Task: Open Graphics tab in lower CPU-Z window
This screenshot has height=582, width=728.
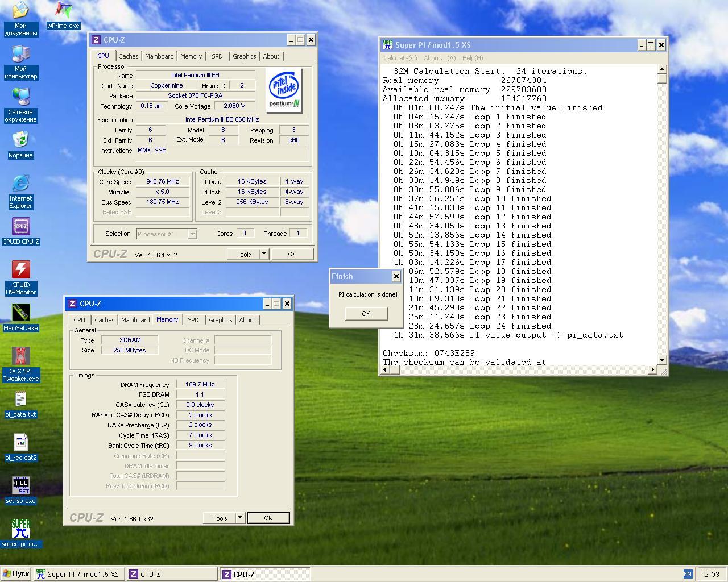Action: pos(221,320)
